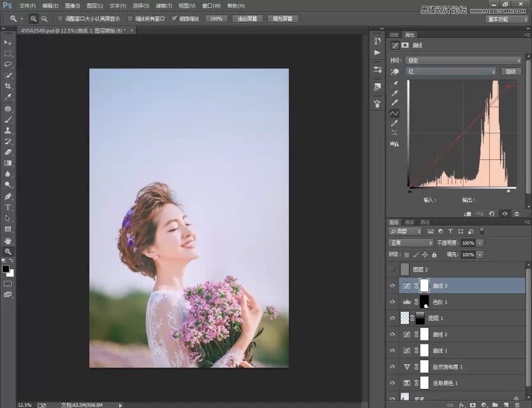Click the zoom-out magnifier in options bar
Image resolution: width=532 pixels, height=408 pixels.
44,19
